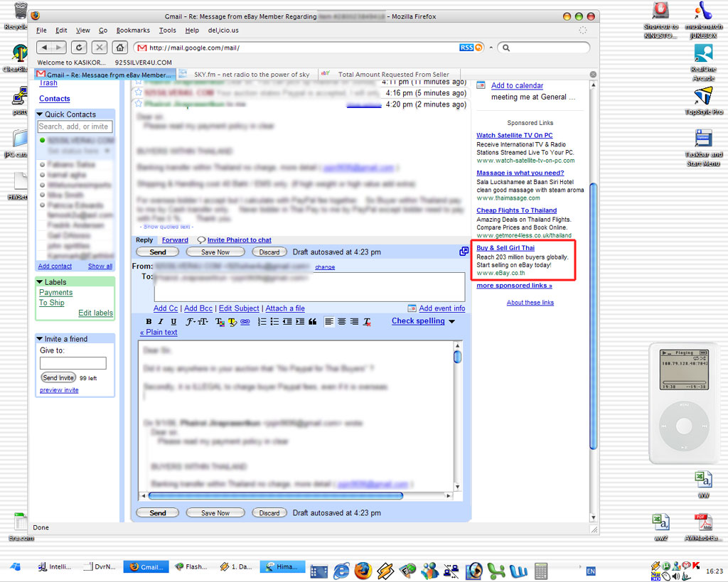Align text to the right
Viewport: 728px width, 582px height.
pos(354,322)
